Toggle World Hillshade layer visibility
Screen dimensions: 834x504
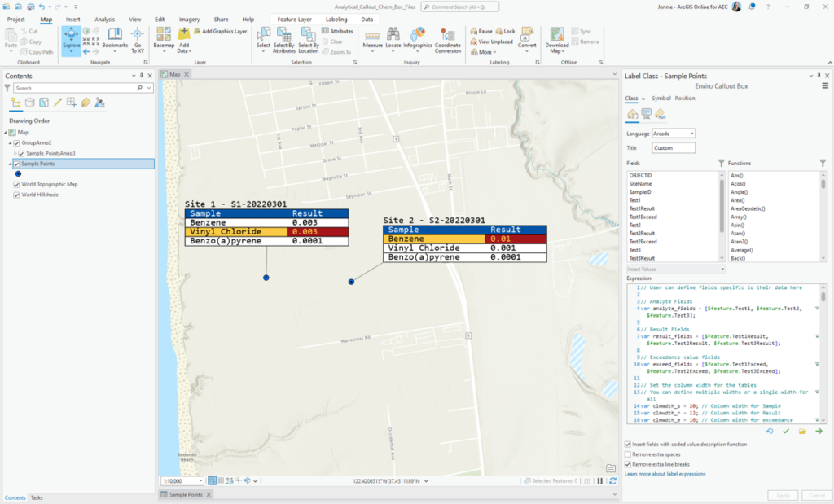pos(16,195)
